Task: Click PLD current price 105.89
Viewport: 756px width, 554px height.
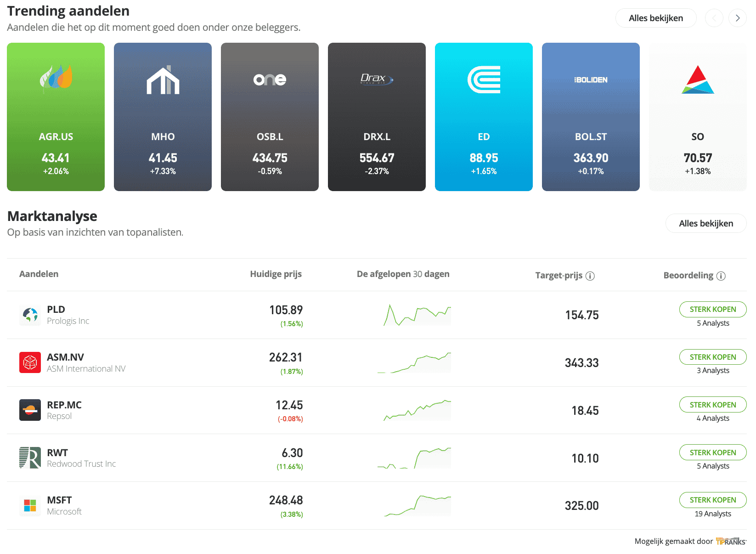Action: pyautogui.click(x=286, y=310)
